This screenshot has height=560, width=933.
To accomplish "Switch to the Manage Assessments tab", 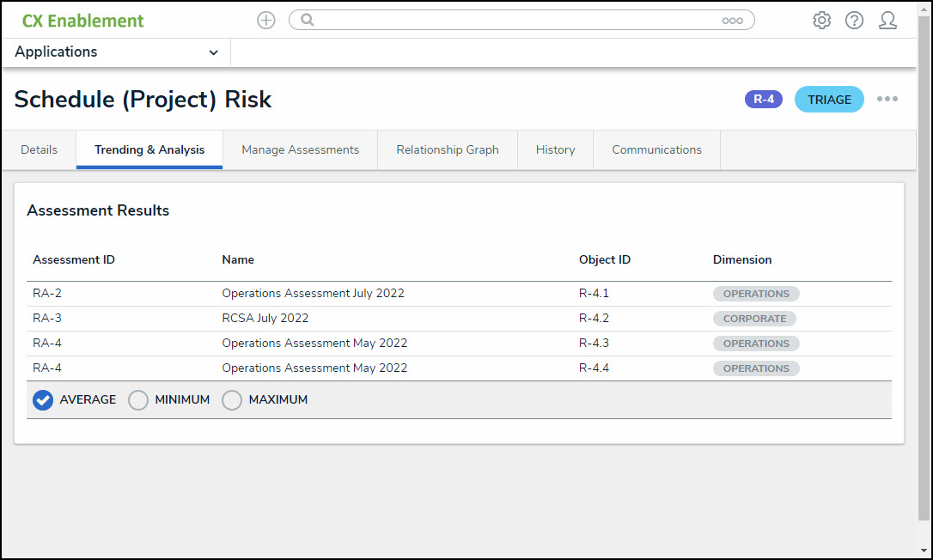I will coord(300,150).
